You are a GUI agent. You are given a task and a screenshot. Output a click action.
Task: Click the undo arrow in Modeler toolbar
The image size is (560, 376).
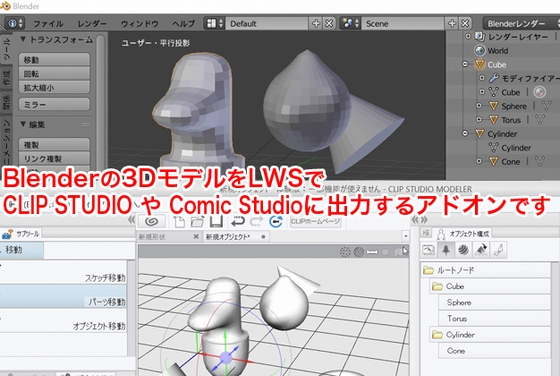(x=238, y=222)
